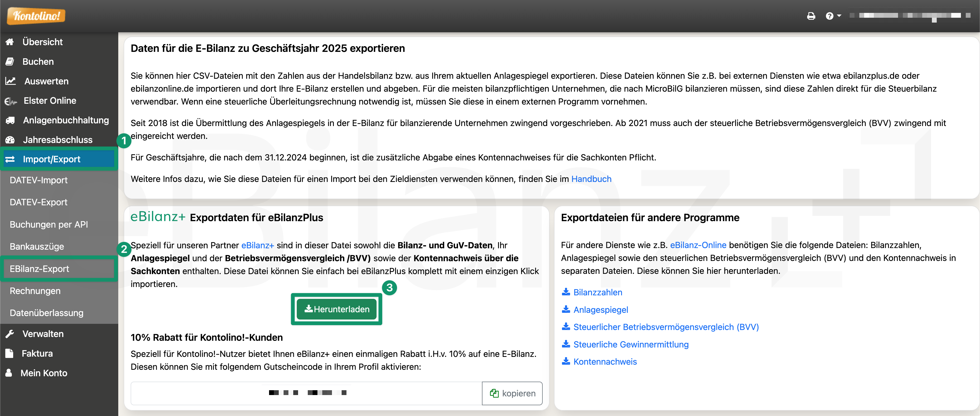Viewport: 980px width, 416px height.
Task: Click the gauge icon beside Jahresabschluss
Action: click(10, 140)
